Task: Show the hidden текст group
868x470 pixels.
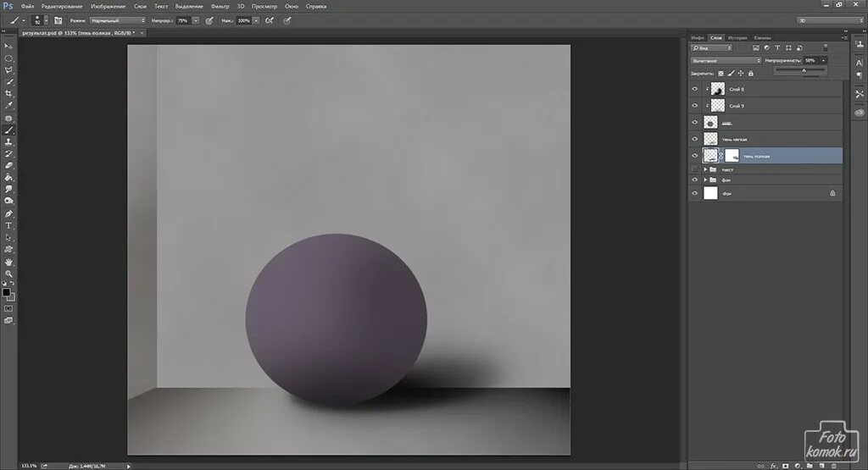Action: (x=695, y=169)
